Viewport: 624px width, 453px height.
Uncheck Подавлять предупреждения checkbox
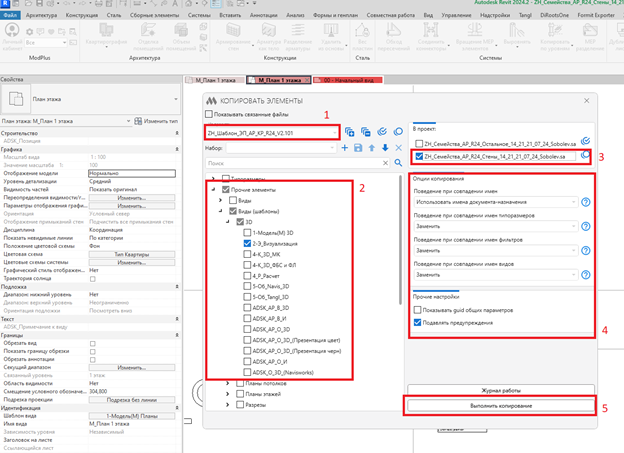[417, 322]
